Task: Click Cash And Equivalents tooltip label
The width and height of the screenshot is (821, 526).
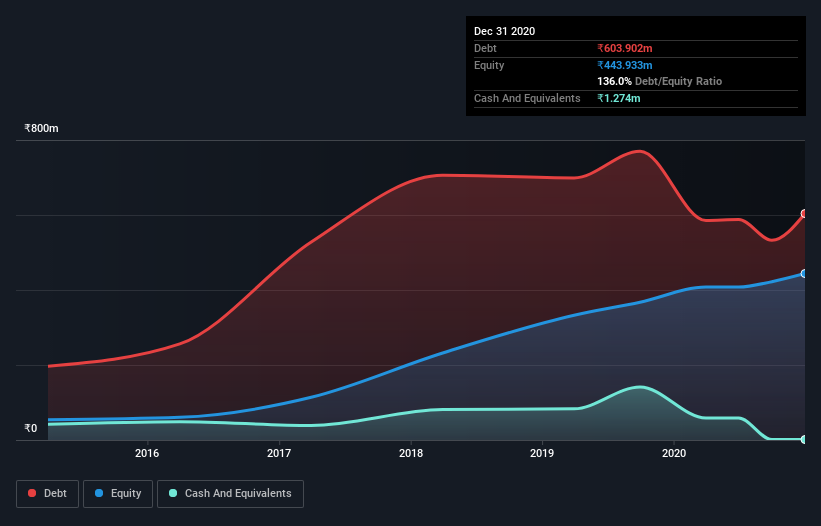Action: (527, 98)
